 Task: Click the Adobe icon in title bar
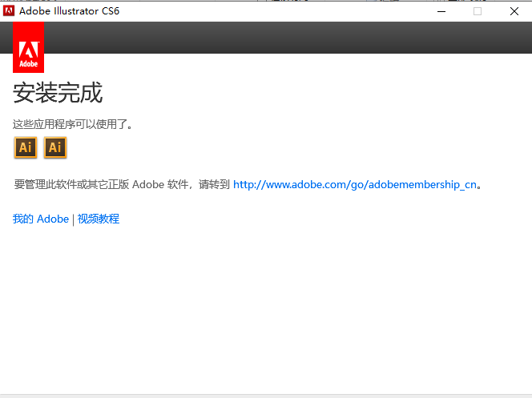tap(9, 11)
